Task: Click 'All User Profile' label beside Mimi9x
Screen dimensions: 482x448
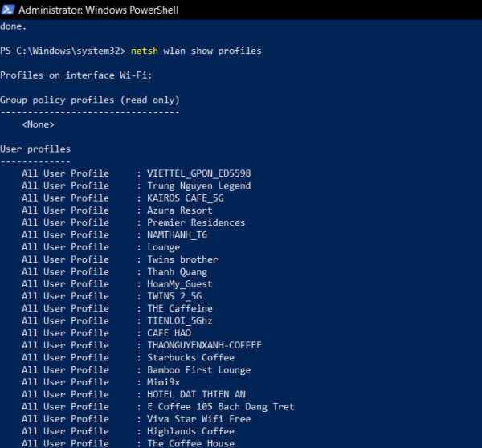Action: [65, 382]
